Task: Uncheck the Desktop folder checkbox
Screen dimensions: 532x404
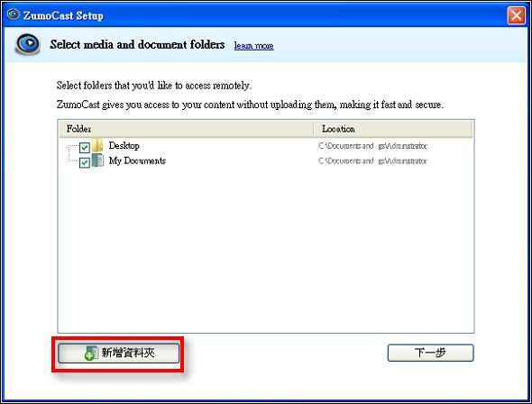Action: [x=85, y=148]
